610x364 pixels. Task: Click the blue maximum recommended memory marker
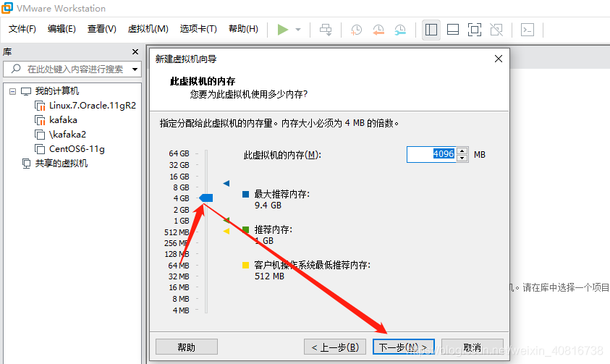pyautogui.click(x=226, y=183)
